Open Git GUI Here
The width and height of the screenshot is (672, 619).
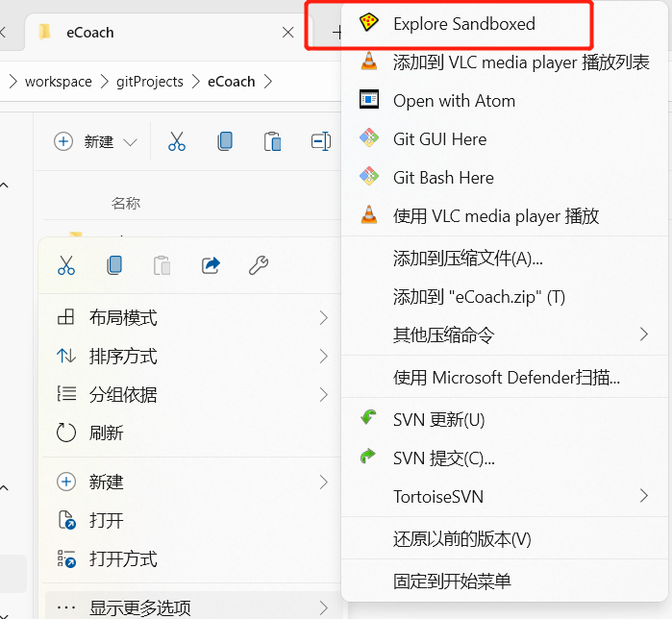click(439, 139)
